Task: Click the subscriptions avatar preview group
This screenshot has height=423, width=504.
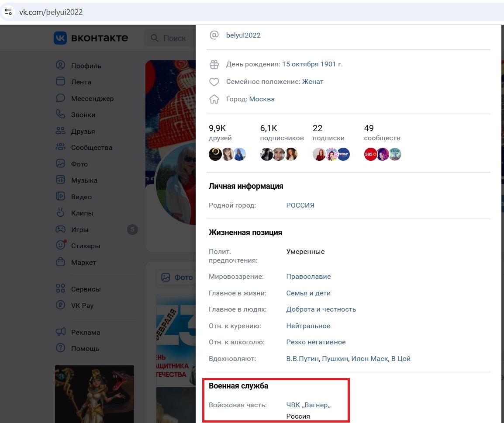Action: pos(331,154)
